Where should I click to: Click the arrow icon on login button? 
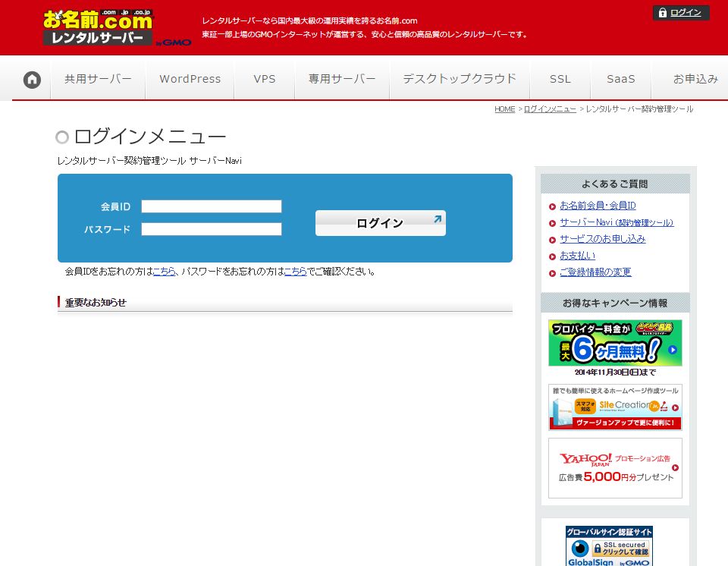[x=438, y=219]
